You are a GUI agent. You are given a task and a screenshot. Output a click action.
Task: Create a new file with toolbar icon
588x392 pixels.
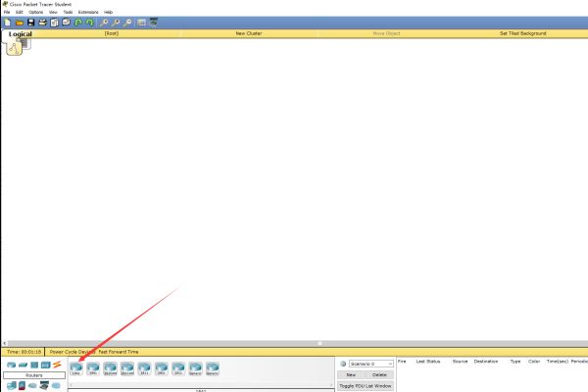pos(8,23)
